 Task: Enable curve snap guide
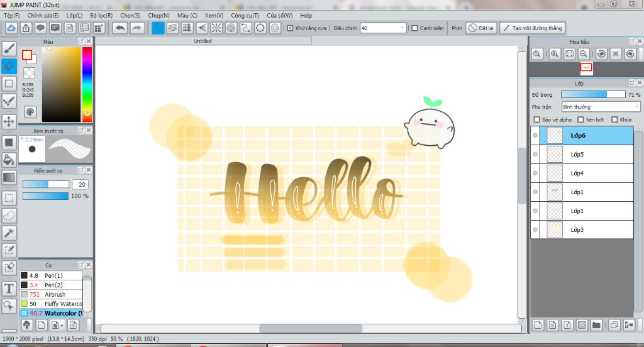pos(246,28)
